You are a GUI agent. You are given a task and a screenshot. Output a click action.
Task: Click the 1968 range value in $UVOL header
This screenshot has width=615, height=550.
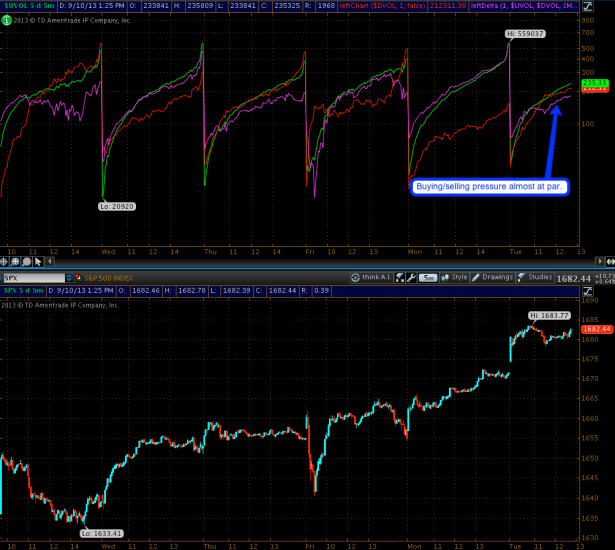click(326, 6)
